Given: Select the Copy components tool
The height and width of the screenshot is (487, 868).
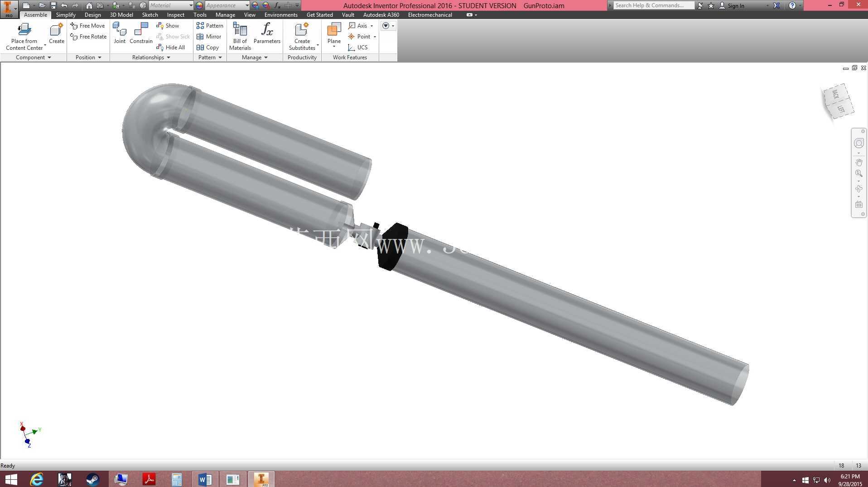Looking at the screenshot, I should (x=207, y=48).
